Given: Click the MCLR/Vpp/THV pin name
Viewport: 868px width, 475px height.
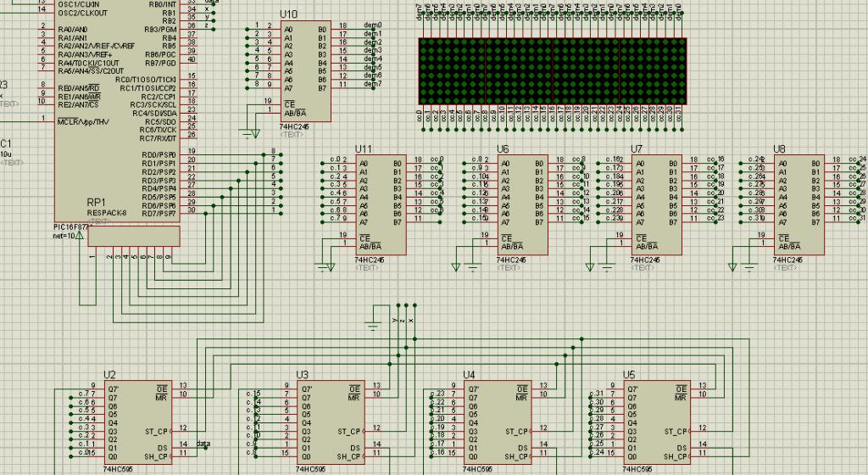Looking at the screenshot, I should 84,121.
